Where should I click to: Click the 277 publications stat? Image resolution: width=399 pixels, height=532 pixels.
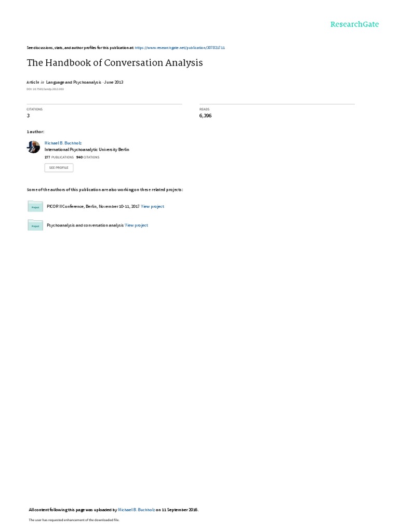(59, 157)
